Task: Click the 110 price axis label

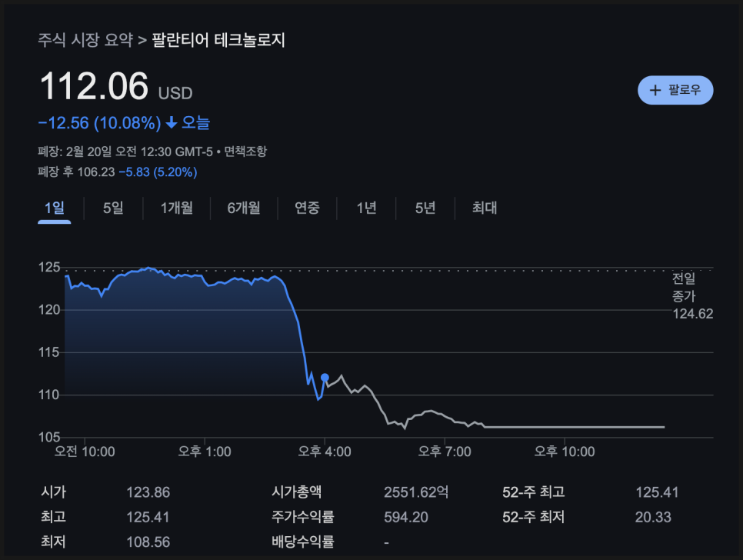Action: click(49, 395)
